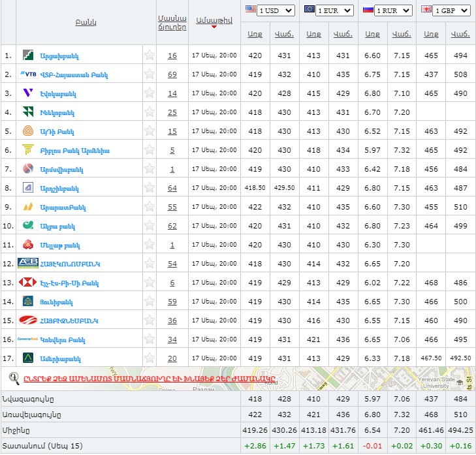Open the ՀԱՅԷԿՈՆՈՄԲԱՆԿ link
The height and width of the screenshot is (455, 476).
(70, 264)
